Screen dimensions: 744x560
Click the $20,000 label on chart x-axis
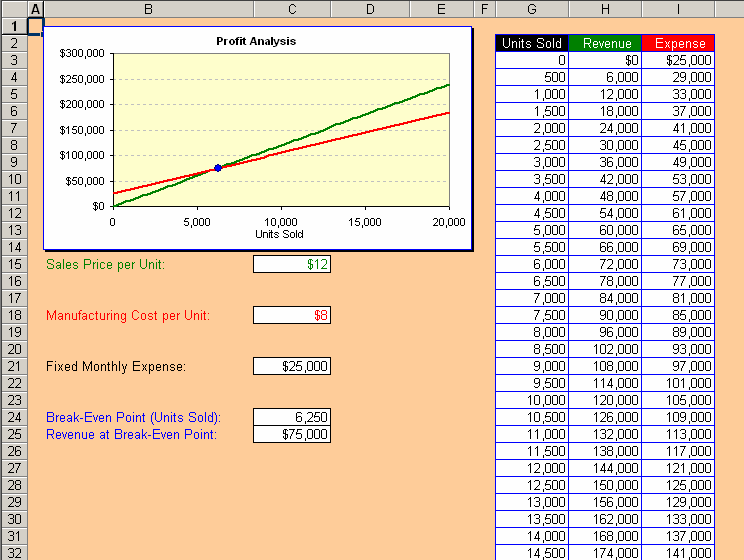coord(448,222)
